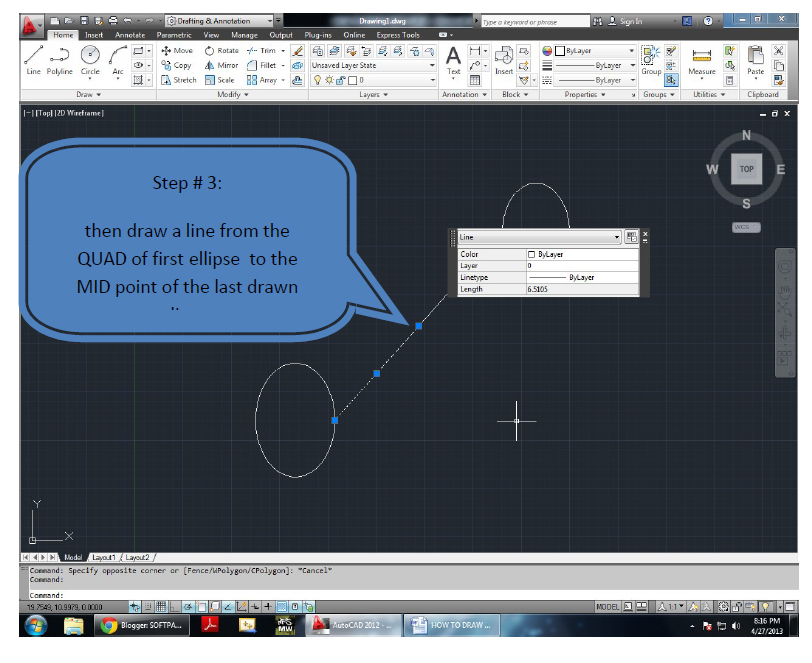Expand the Draw panel flyout
The image size is (812, 663).
pos(86,94)
